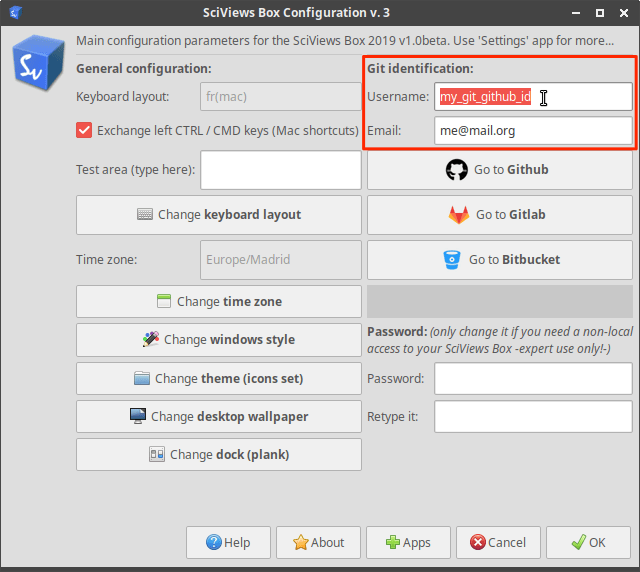The width and height of the screenshot is (640, 572).
Task: Maximize the configuration window
Action: pos(600,13)
